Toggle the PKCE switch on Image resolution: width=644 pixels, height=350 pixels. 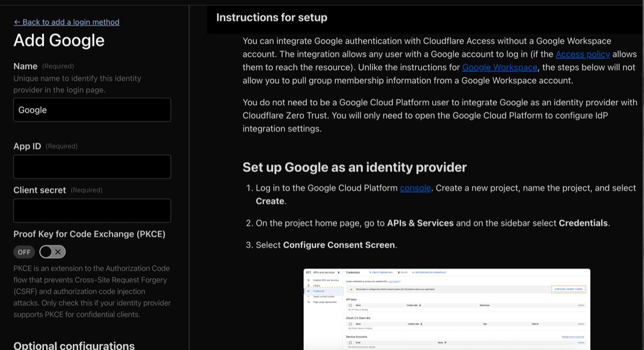(x=53, y=252)
